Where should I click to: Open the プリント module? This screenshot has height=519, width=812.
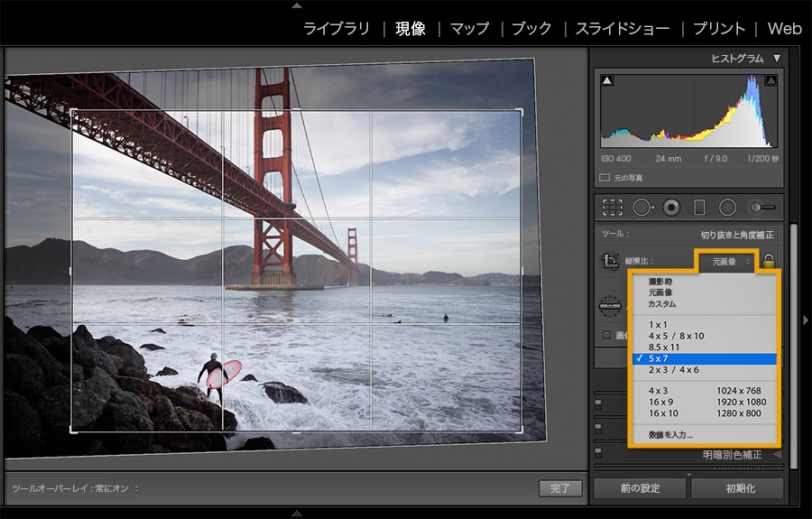tap(719, 29)
